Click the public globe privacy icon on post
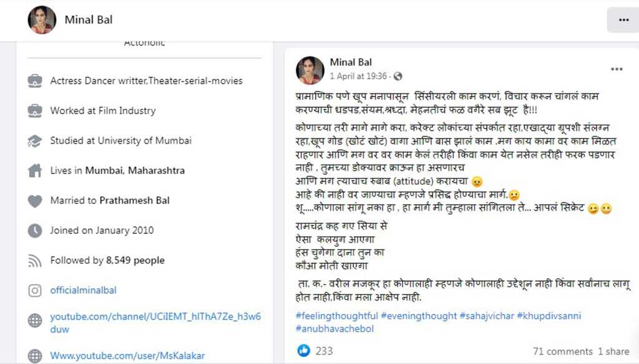Image resolution: width=639 pixels, height=364 pixels. point(398,76)
